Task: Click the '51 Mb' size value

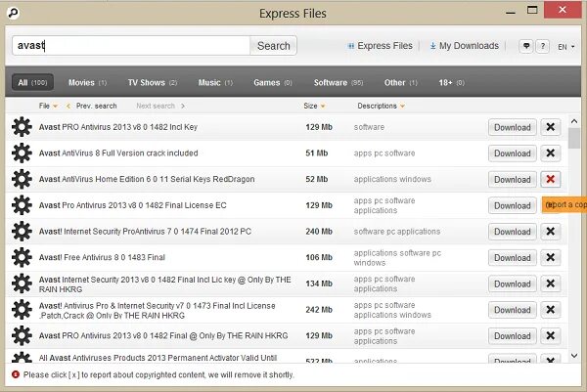Action: tap(316, 152)
